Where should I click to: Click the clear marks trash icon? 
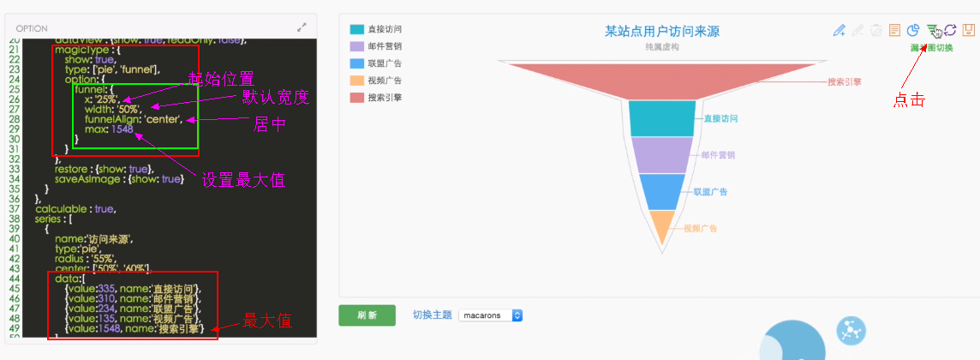877,30
